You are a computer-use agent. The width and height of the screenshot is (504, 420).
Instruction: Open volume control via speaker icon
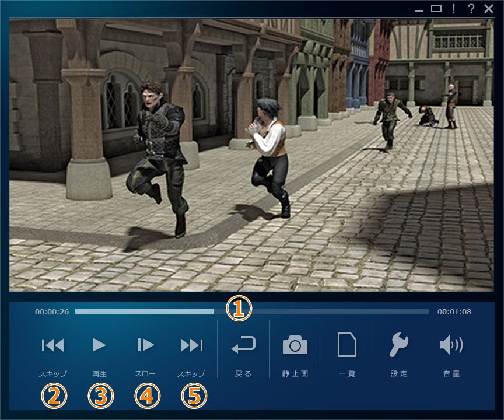(451, 345)
